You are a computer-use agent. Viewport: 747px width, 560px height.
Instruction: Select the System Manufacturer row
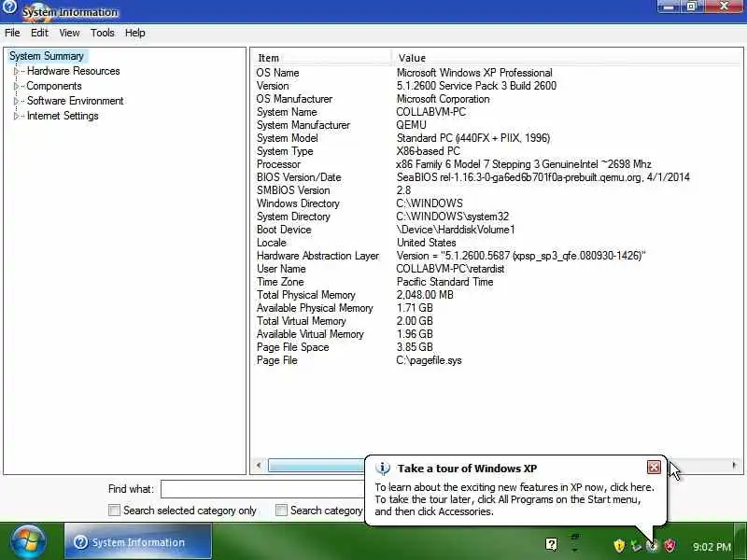(497, 125)
